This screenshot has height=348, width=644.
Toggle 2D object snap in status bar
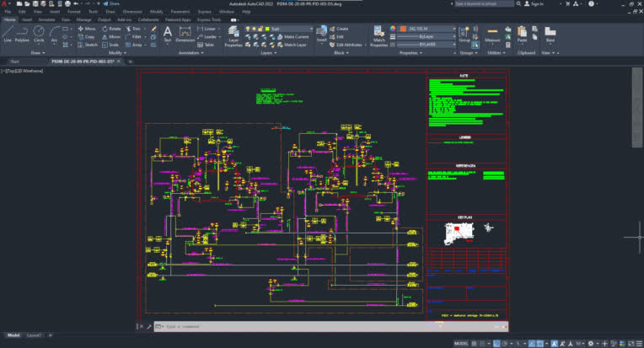(x=540, y=344)
